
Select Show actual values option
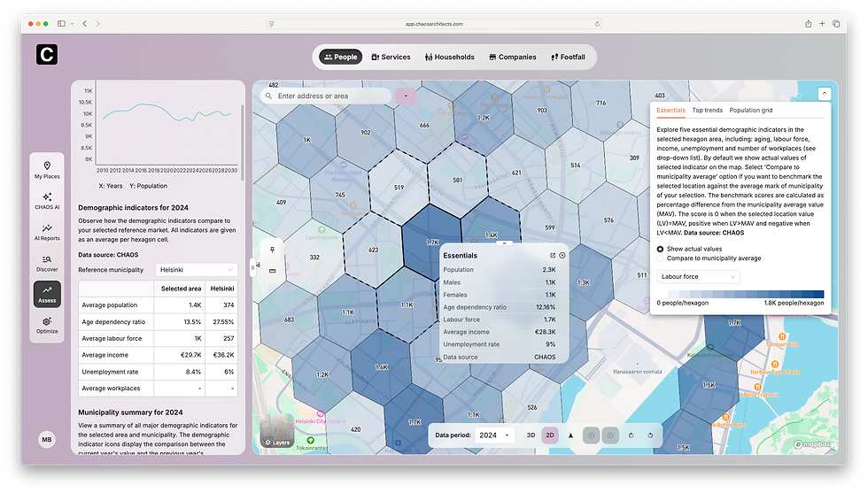[660, 249]
